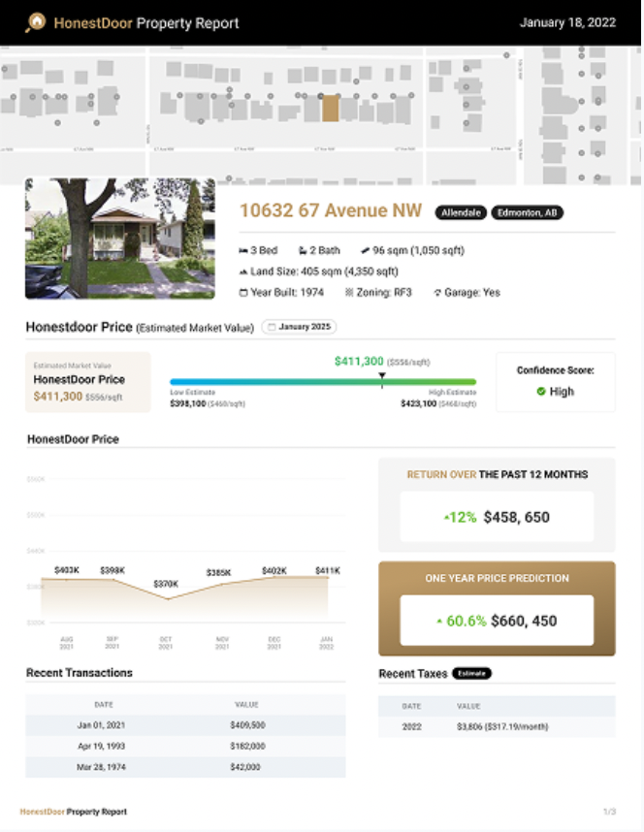The width and height of the screenshot is (644, 832).
Task: Click the Jan 01, 2021 transaction date
Action: coord(102,725)
